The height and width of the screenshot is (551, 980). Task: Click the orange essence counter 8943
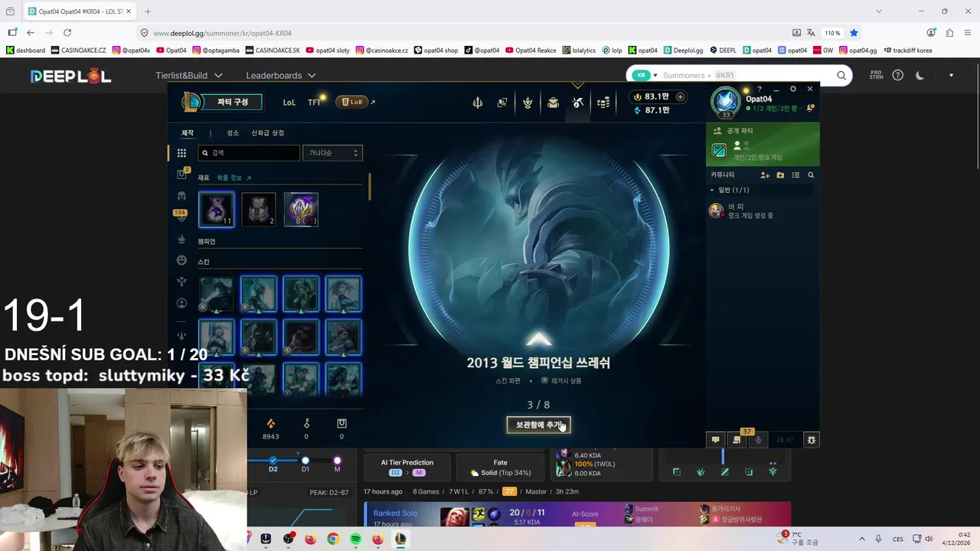point(270,429)
